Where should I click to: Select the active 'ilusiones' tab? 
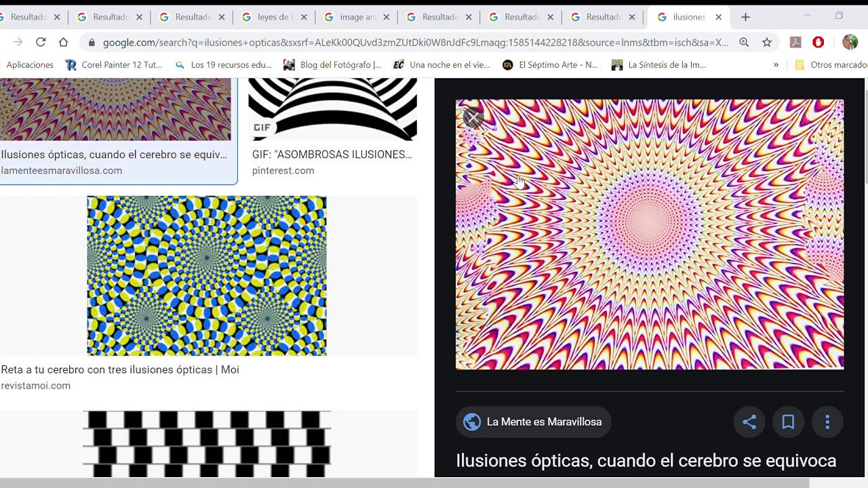(x=688, y=17)
